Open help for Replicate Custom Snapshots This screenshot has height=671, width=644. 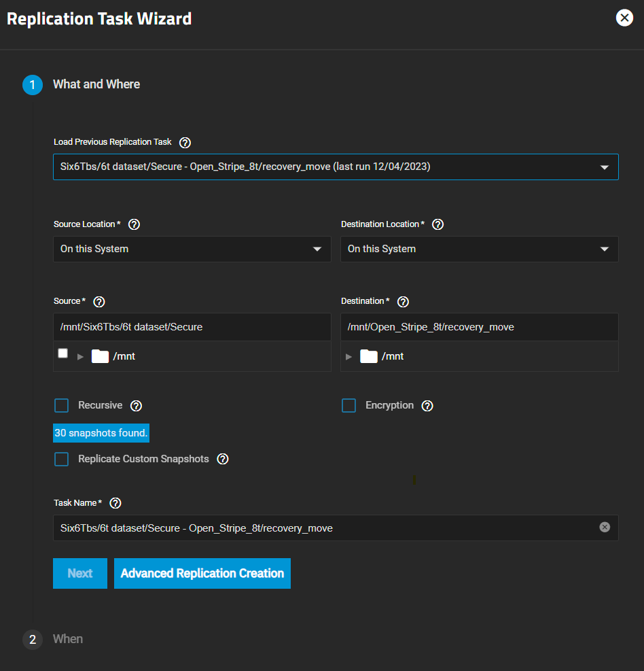pos(222,459)
